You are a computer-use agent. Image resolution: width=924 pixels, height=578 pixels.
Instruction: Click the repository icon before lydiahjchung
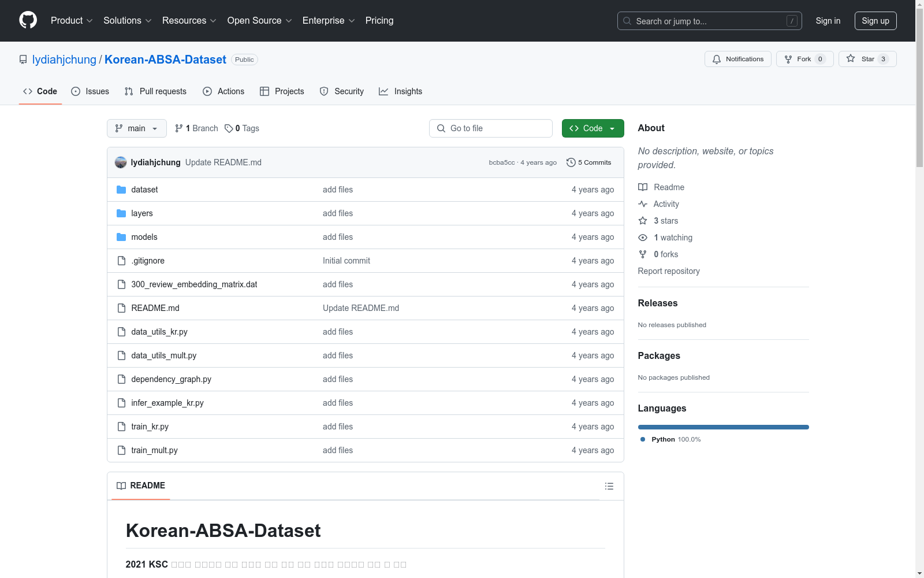click(x=23, y=60)
